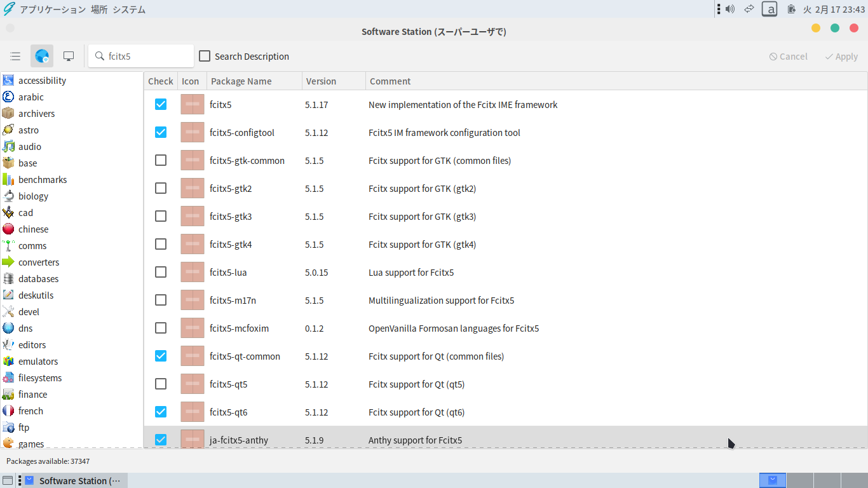
Task: Click the Cancel button
Action: coord(788,57)
